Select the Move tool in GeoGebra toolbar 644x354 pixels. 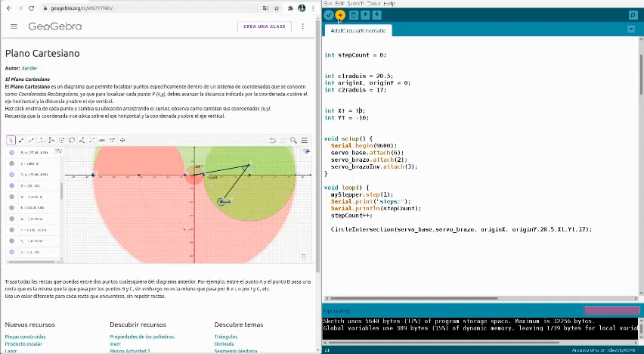[11, 140]
